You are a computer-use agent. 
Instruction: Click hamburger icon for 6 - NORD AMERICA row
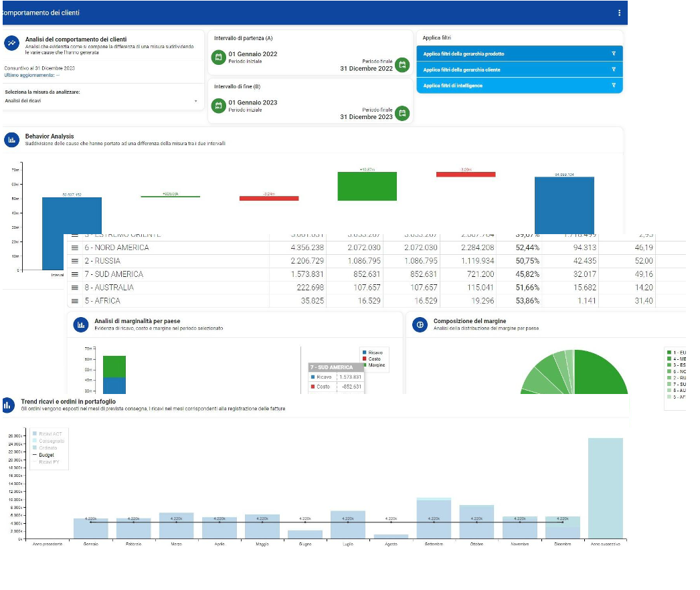[x=75, y=248]
